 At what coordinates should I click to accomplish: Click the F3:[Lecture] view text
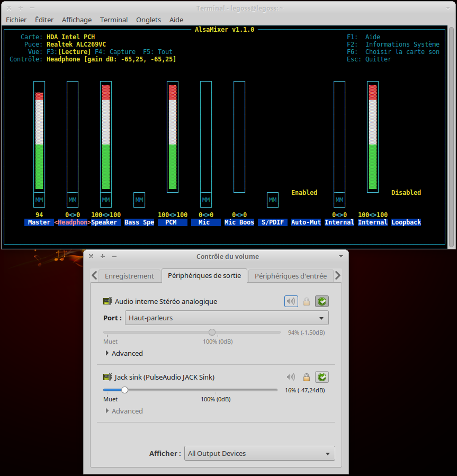(69, 52)
